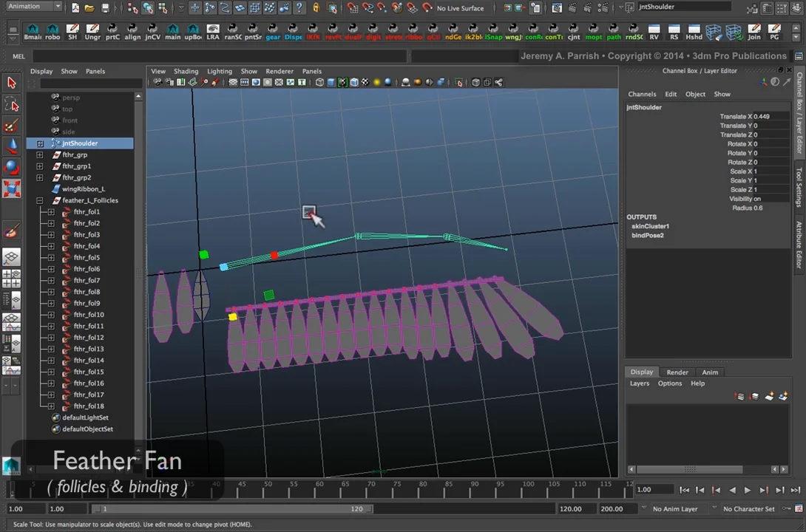Image resolution: width=806 pixels, height=532 pixels.
Task: Click the Translate X value field
Action: pos(771,117)
